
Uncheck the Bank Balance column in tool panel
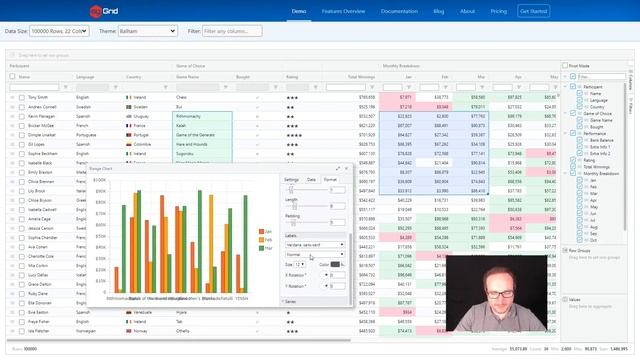click(579, 140)
